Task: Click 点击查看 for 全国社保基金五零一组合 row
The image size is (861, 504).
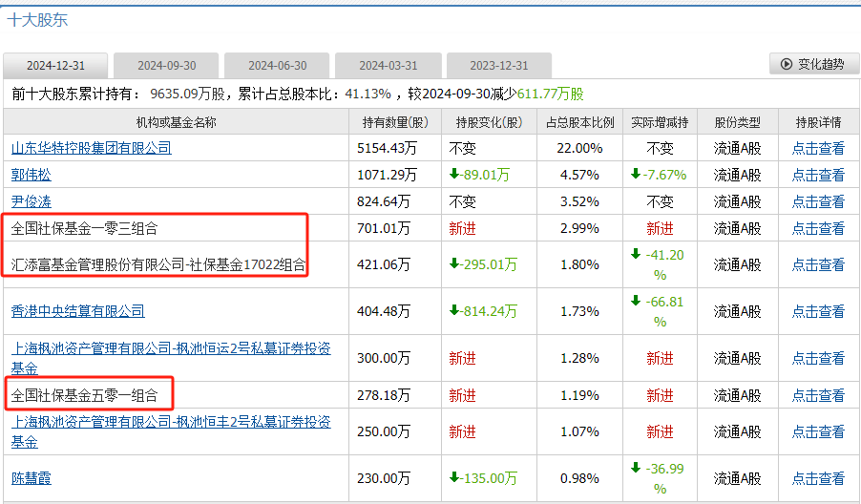Action: pos(818,395)
